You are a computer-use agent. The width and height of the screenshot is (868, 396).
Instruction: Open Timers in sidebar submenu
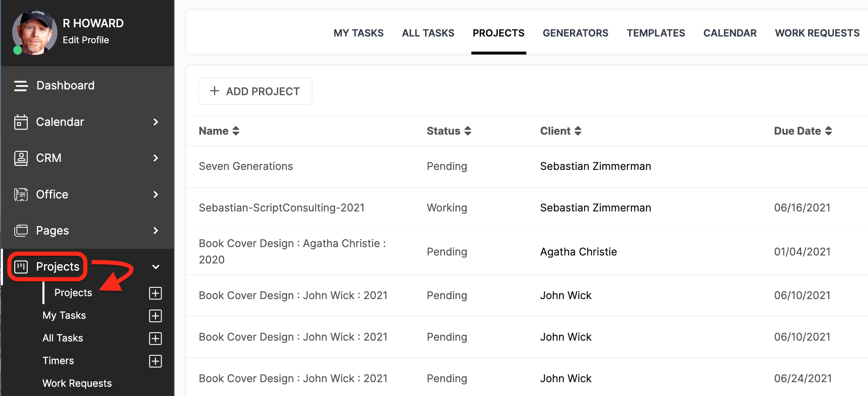pyautogui.click(x=58, y=361)
